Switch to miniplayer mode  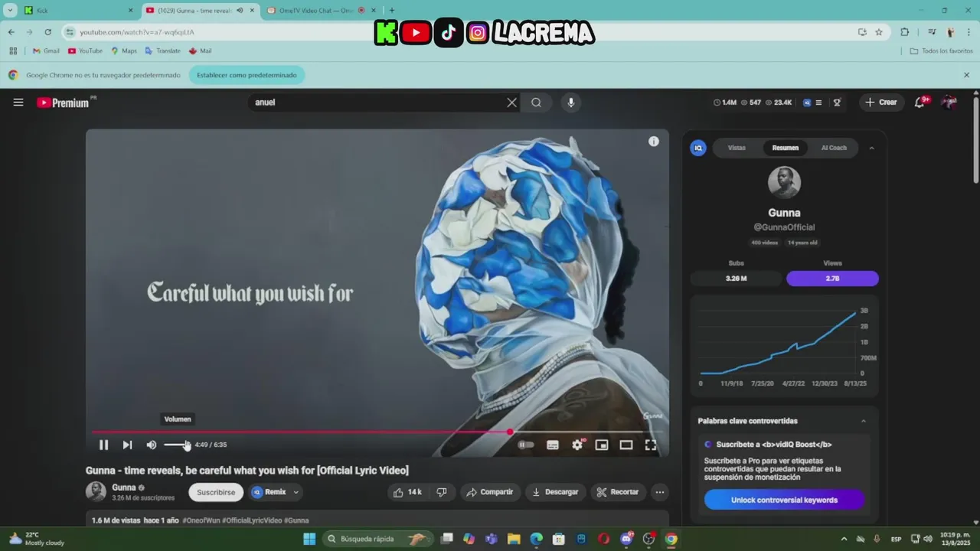click(602, 445)
